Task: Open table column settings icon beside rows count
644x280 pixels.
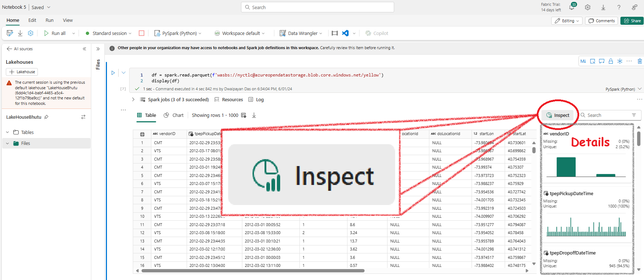Action: coord(244,115)
